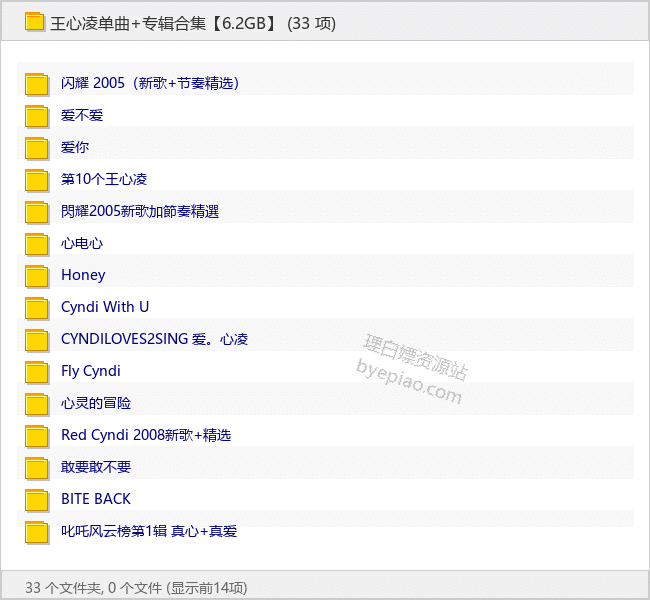Click folder icon beside CYNDILOVES2SING 爱。心凌
The image size is (650, 600).
[36, 340]
